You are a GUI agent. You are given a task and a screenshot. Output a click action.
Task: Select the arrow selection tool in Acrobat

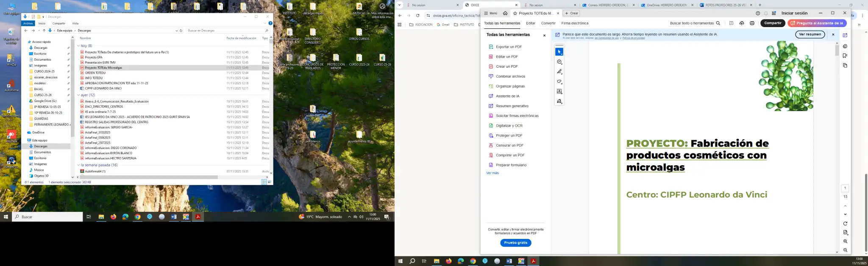tap(559, 52)
